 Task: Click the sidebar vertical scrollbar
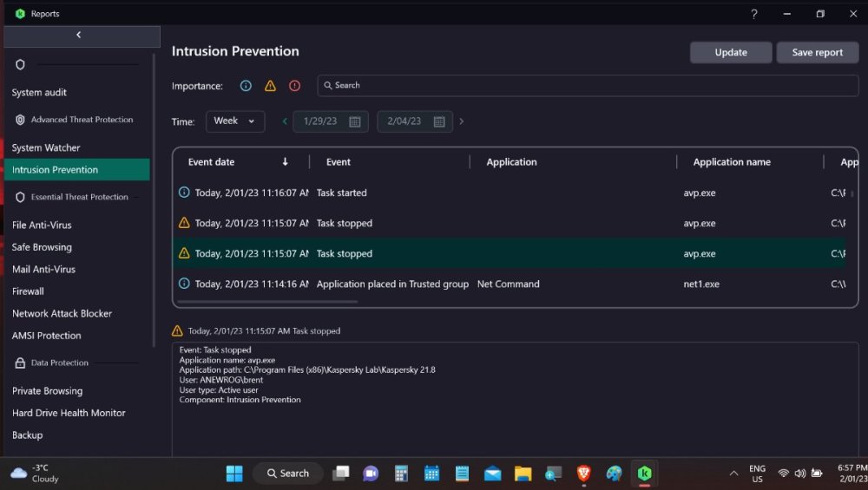pos(154,200)
